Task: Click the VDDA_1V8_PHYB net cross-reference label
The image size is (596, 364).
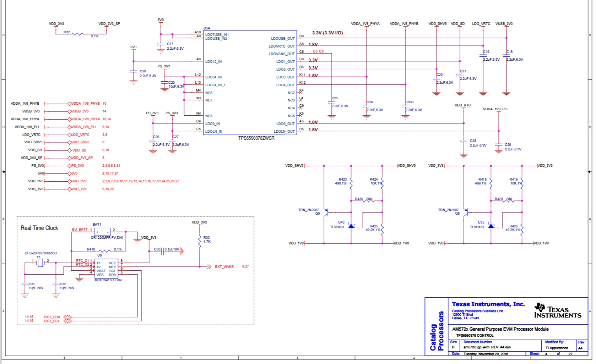Action: point(85,104)
